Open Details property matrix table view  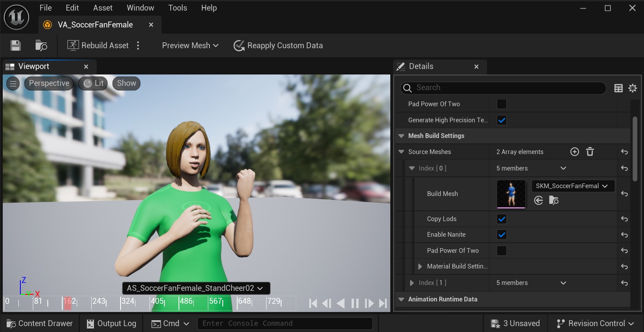point(619,88)
